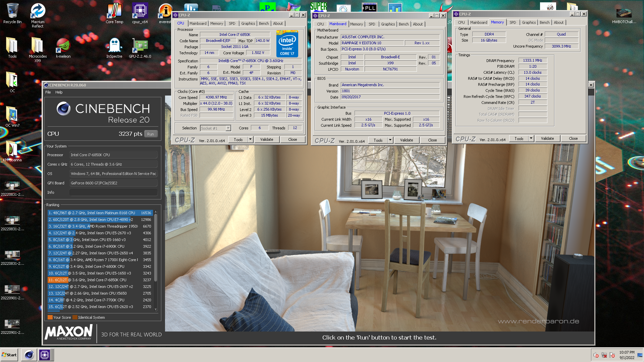Expand the Tools dropdown arrow in CPU tab window
The height and width of the screenshot is (362, 644).
(x=250, y=139)
